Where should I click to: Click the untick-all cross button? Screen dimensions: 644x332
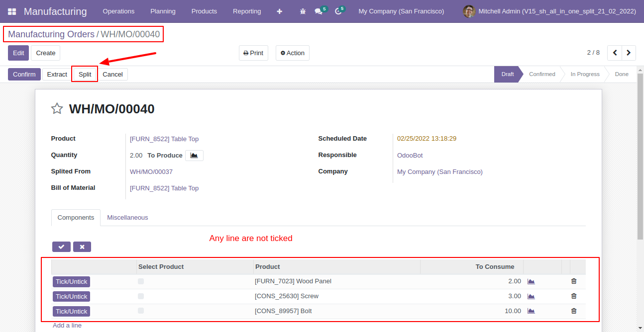click(x=82, y=247)
